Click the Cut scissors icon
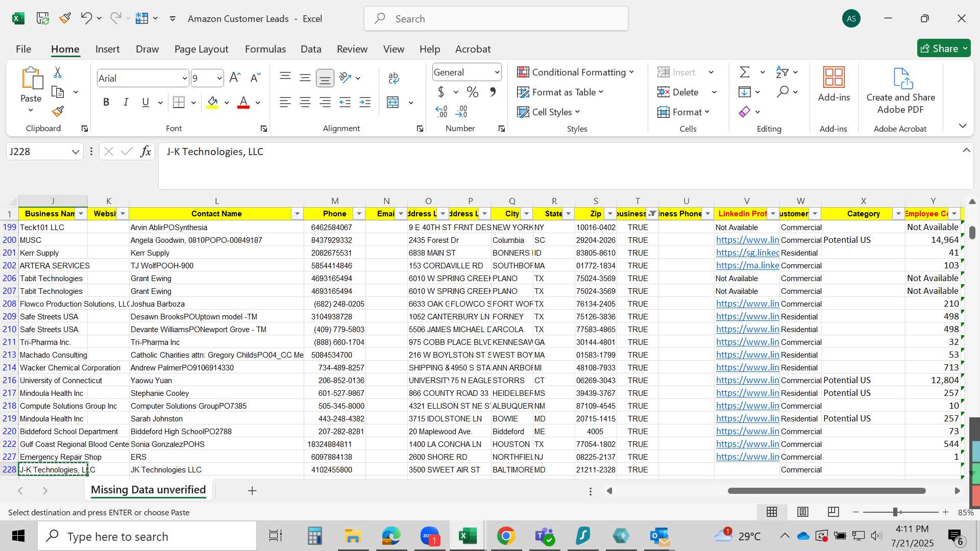This screenshot has height=551, width=980. pos(58,72)
